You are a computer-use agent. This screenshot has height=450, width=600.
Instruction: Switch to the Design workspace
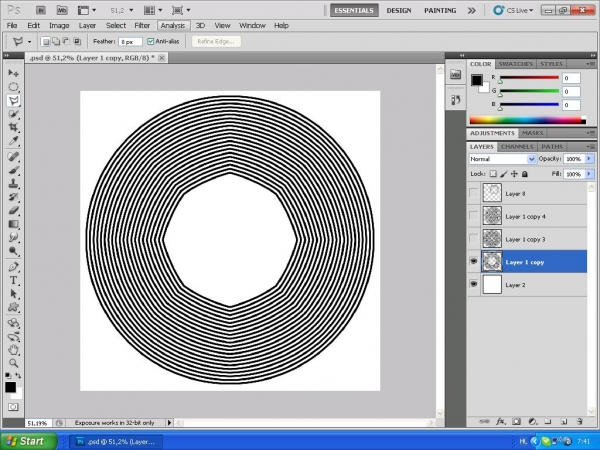click(x=399, y=10)
